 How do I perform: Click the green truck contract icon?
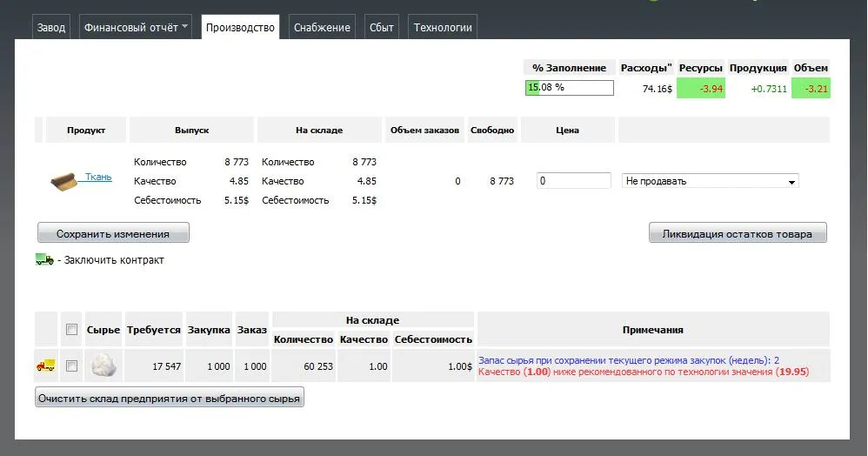tap(44, 259)
